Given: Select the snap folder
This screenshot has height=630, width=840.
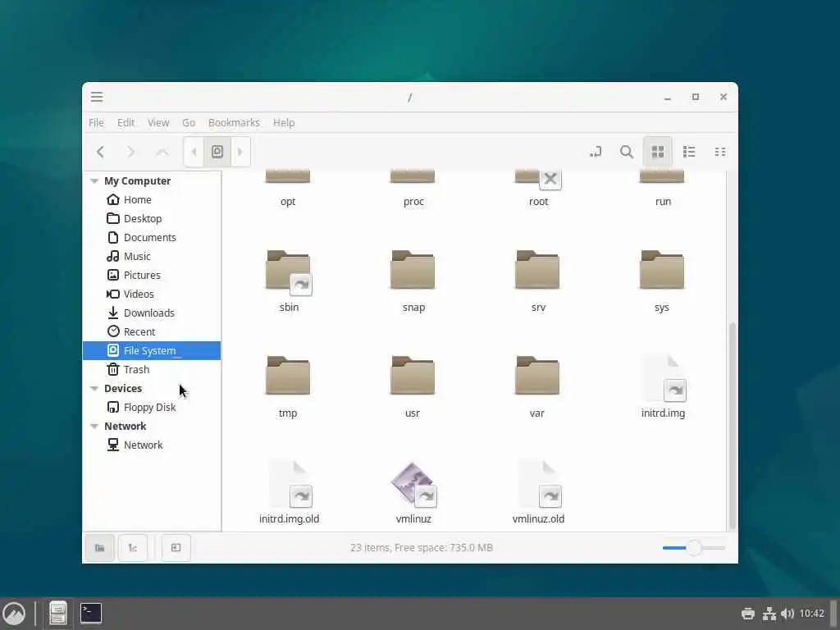Looking at the screenshot, I should click(x=413, y=281).
